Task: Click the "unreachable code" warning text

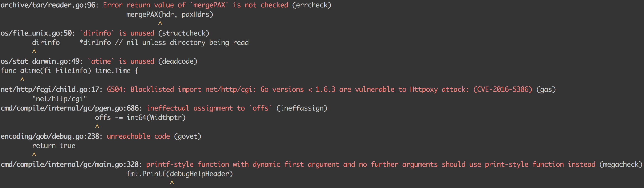Action: (138, 136)
